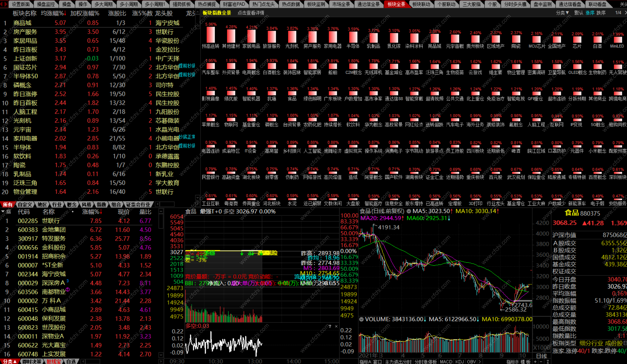Expand the 指 column dropdown triangle in stock list
The image size is (627, 364).
[3, 211]
